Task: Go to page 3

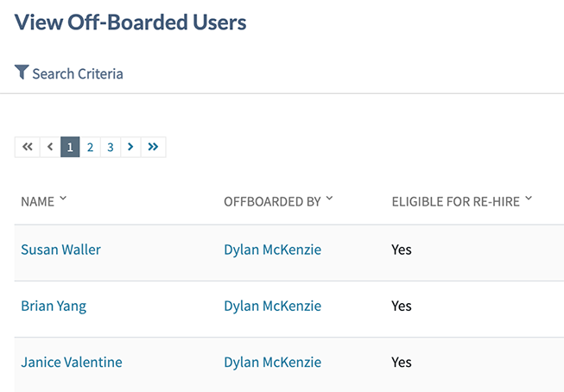Action: click(x=111, y=147)
